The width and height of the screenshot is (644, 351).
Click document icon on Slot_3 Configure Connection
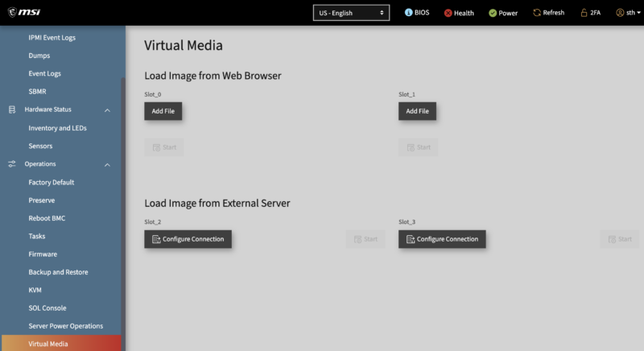click(411, 239)
